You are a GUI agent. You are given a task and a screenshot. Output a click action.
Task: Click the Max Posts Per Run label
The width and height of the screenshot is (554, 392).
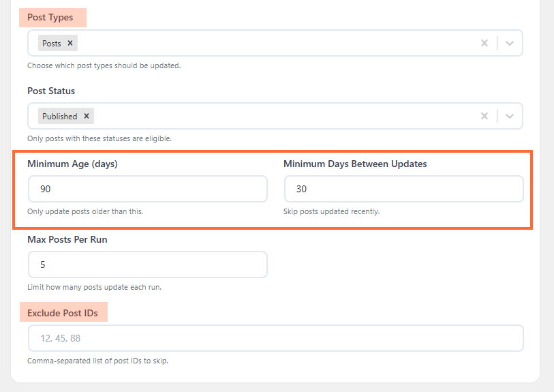click(x=67, y=240)
